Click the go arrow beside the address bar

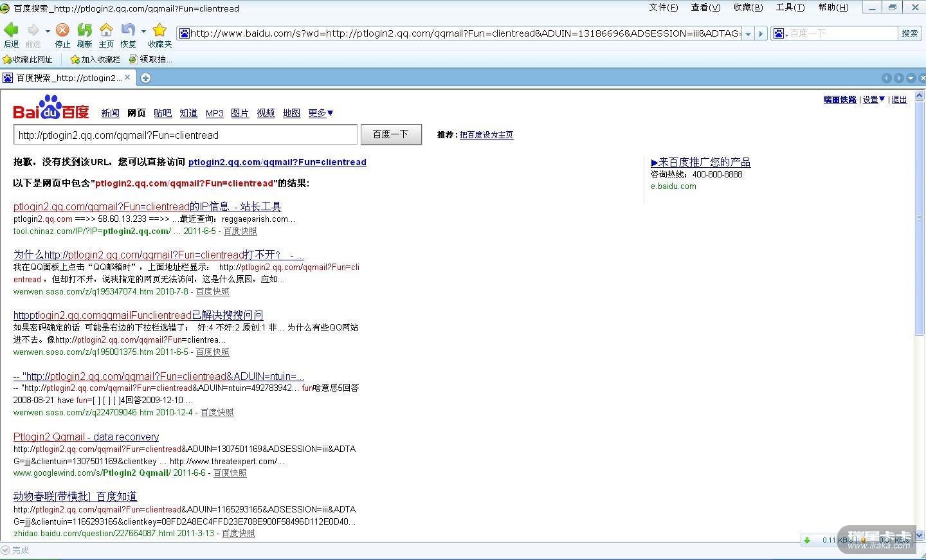coord(761,33)
